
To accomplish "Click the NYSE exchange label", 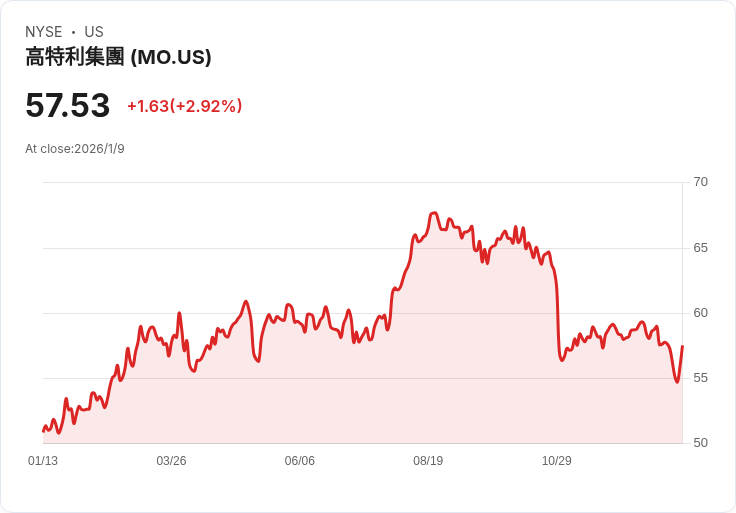I will [x=43, y=32].
